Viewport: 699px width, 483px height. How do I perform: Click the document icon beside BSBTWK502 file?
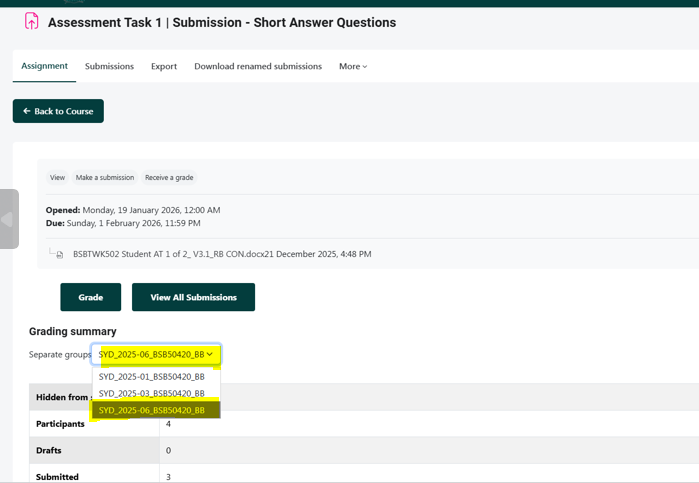point(60,255)
